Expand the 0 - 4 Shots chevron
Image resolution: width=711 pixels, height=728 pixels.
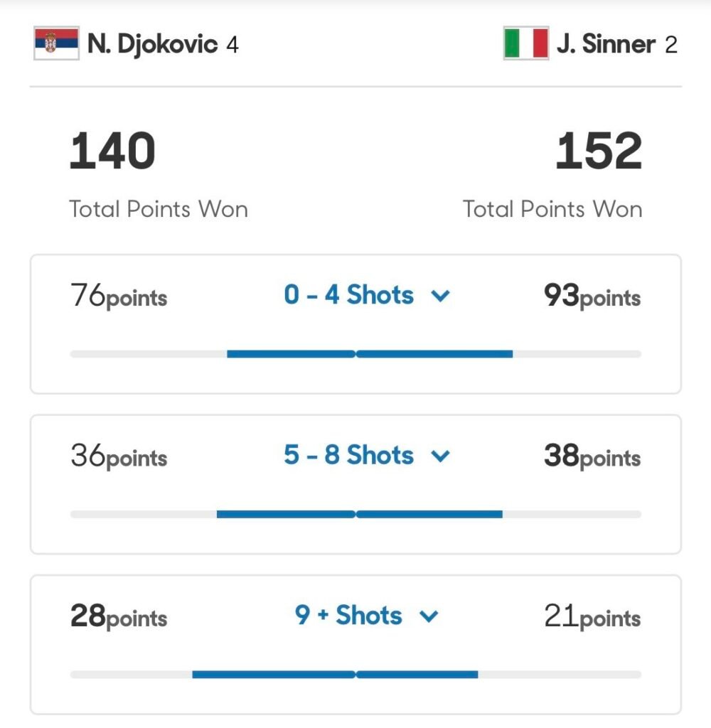pyautogui.click(x=441, y=296)
